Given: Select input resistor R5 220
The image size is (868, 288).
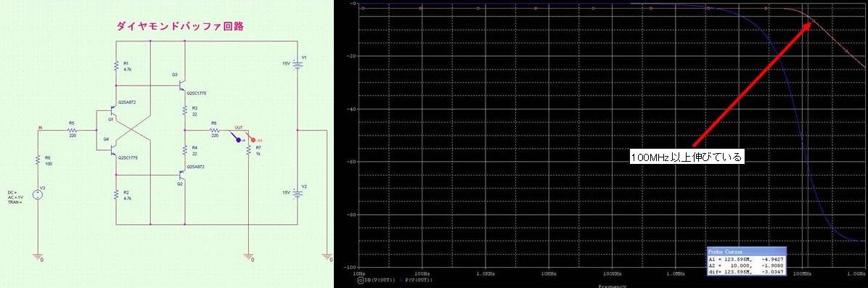Looking at the screenshot, I should [71, 131].
